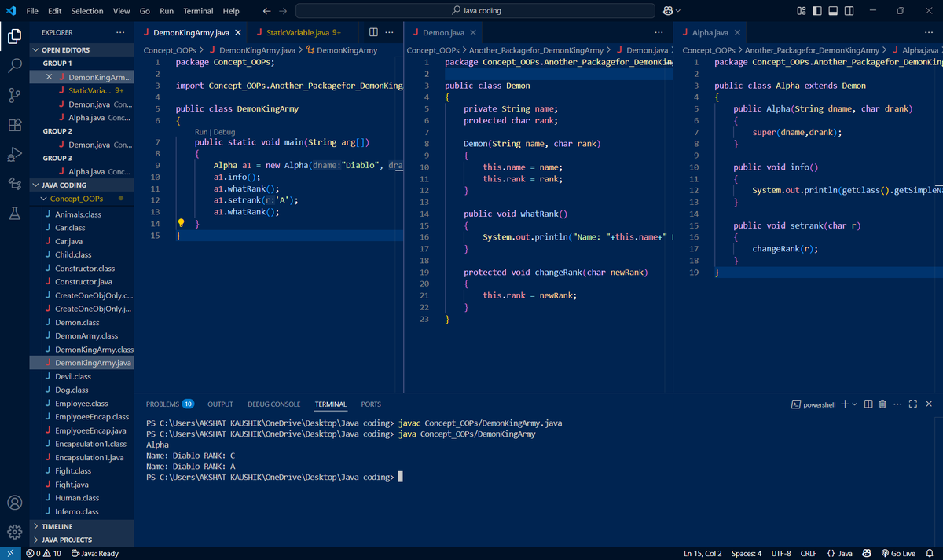Click the remote window icon in status bar
This screenshot has width=943, height=560.
tap(10, 553)
